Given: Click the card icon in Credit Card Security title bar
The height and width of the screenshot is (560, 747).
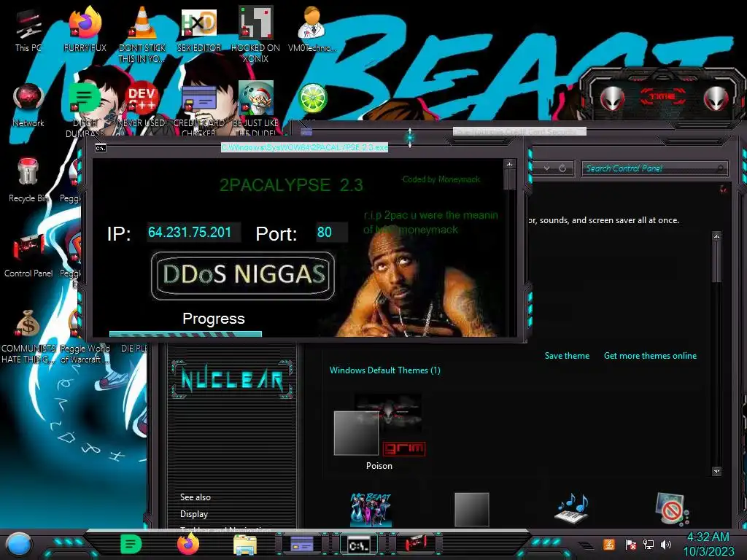Looking at the screenshot, I should (306, 132).
